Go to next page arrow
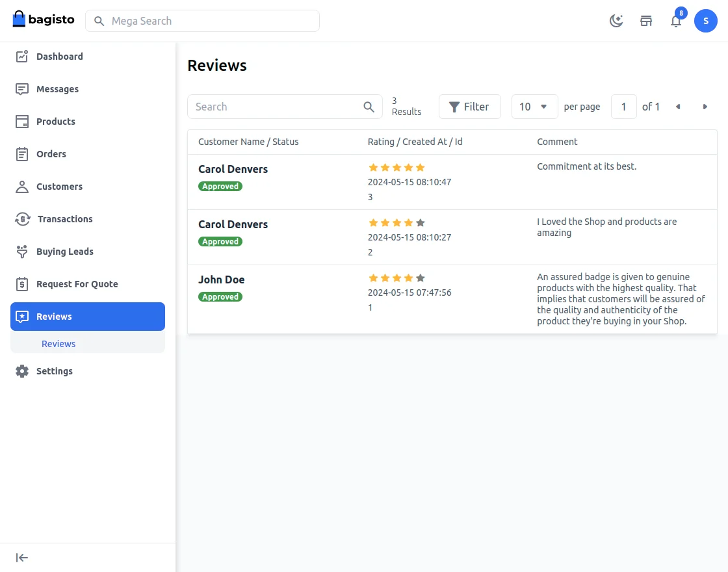728x572 pixels. 705,107
